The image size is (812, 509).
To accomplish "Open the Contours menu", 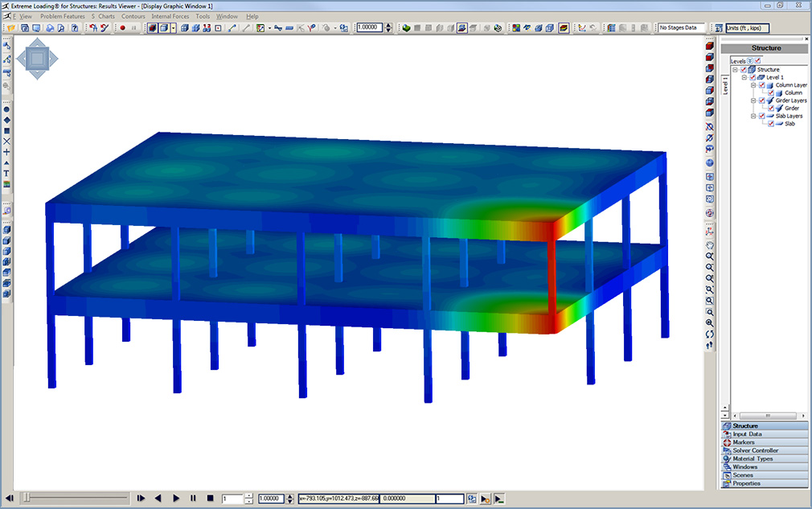I will click(133, 16).
